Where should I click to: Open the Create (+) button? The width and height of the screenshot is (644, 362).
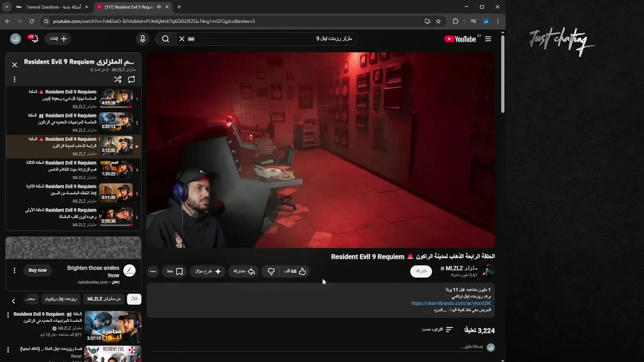click(58, 39)
